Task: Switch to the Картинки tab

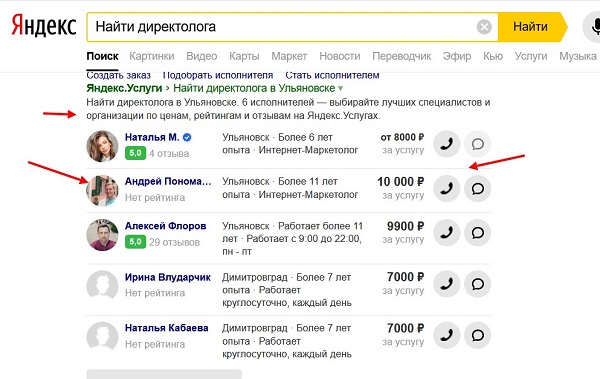Action: point(152,56)
